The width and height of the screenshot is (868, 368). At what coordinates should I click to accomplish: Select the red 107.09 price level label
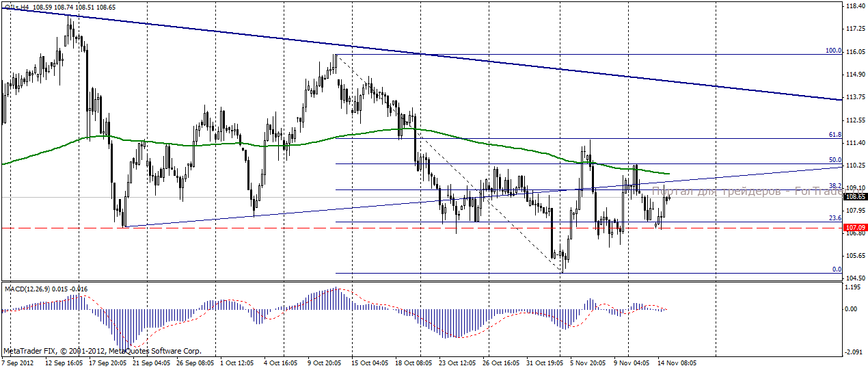point(854,227)
